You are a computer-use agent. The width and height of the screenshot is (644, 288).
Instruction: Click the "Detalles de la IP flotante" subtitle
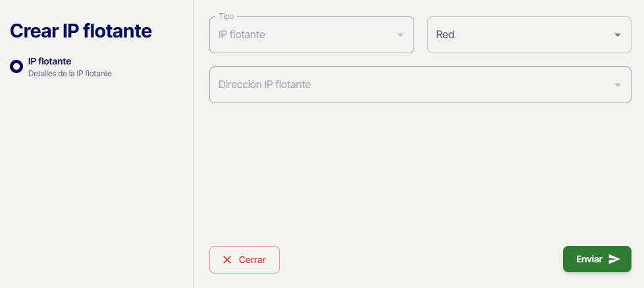(70, 74)
